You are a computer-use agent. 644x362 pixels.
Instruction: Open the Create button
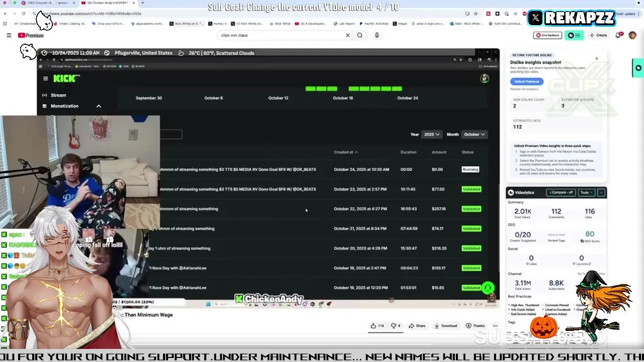[x=598, y=35]
